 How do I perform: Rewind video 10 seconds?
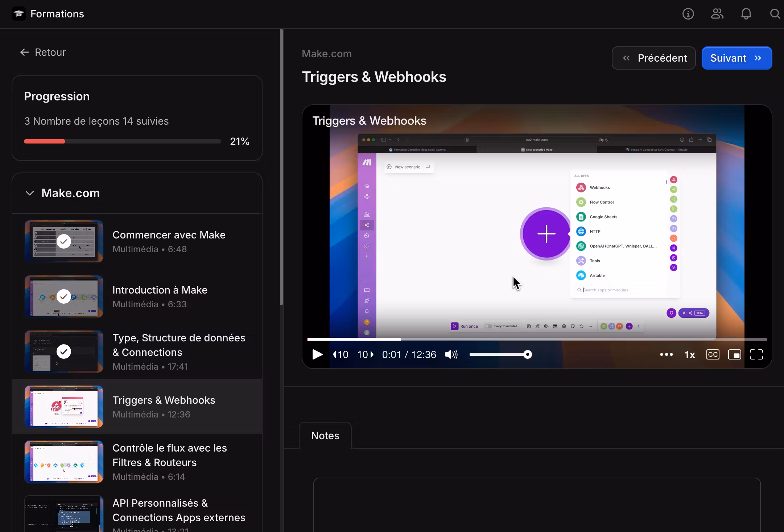tap(341, 354)
